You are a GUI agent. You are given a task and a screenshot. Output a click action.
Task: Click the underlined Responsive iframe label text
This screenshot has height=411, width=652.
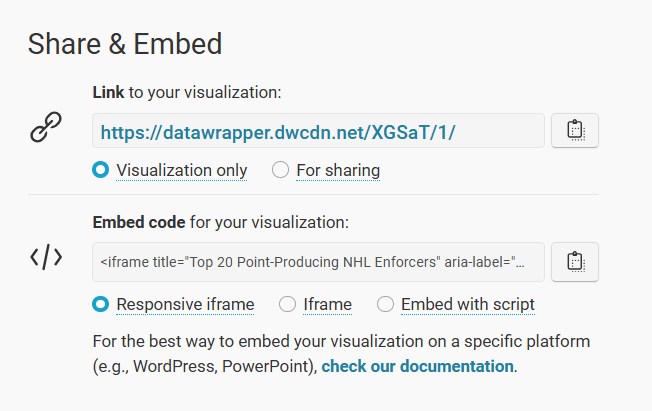185,305
